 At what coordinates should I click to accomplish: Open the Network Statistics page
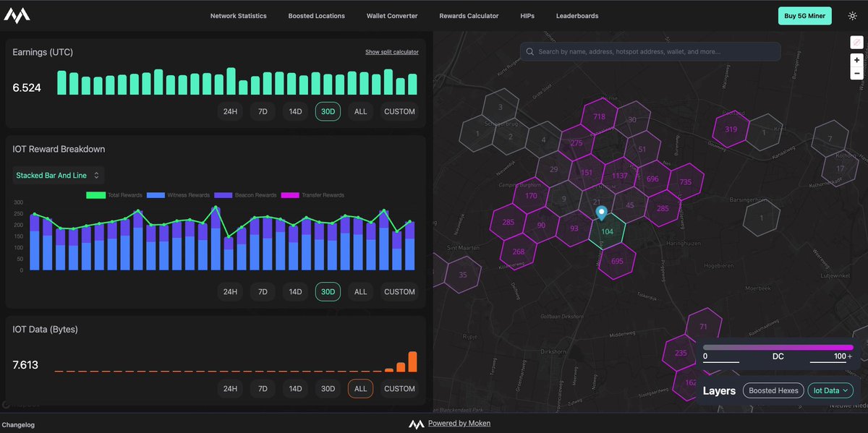tap(238, 16)
